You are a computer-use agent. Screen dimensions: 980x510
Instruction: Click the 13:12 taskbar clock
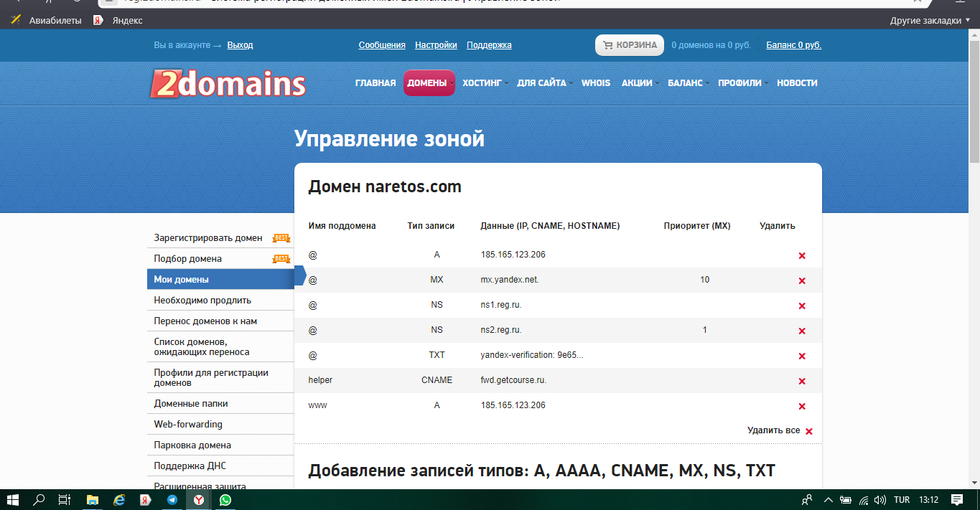(929, 500)
